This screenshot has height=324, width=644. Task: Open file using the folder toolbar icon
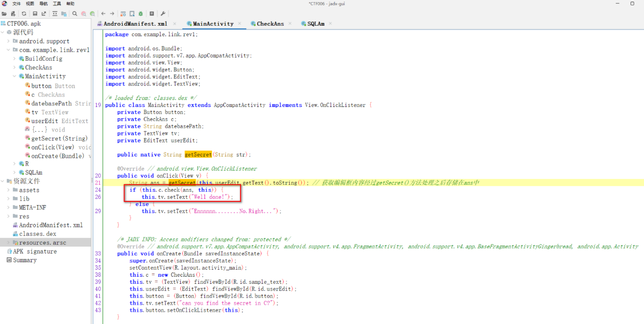coord(4,13)
